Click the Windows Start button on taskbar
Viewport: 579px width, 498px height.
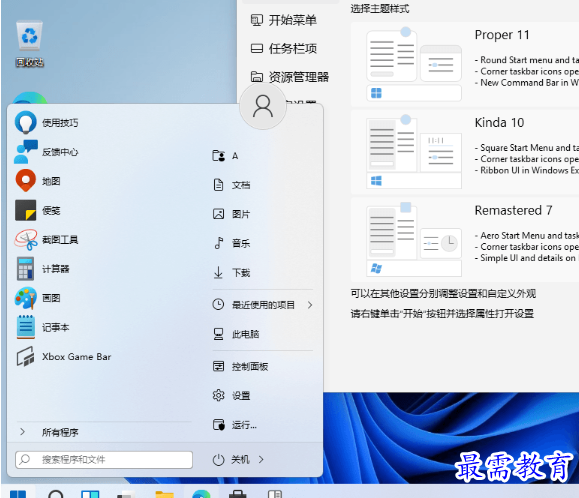18,494
